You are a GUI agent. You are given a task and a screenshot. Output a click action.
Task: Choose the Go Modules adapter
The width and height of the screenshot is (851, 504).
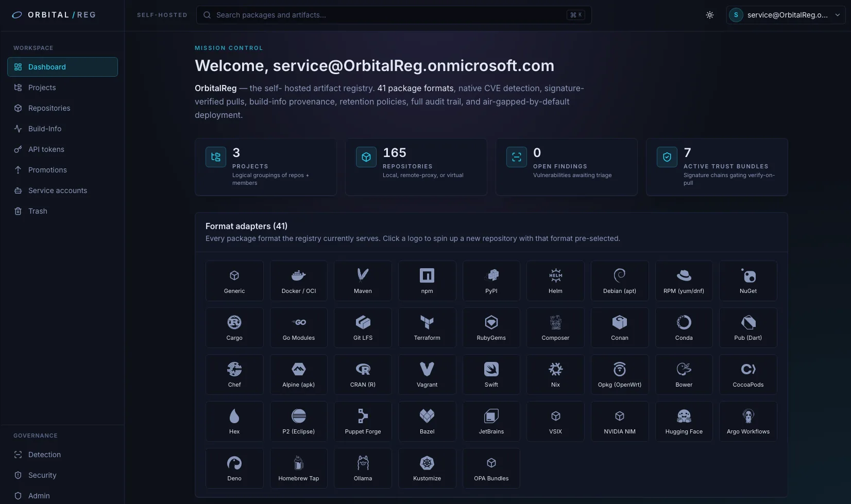pyautogui.click(x=299, y=327)
